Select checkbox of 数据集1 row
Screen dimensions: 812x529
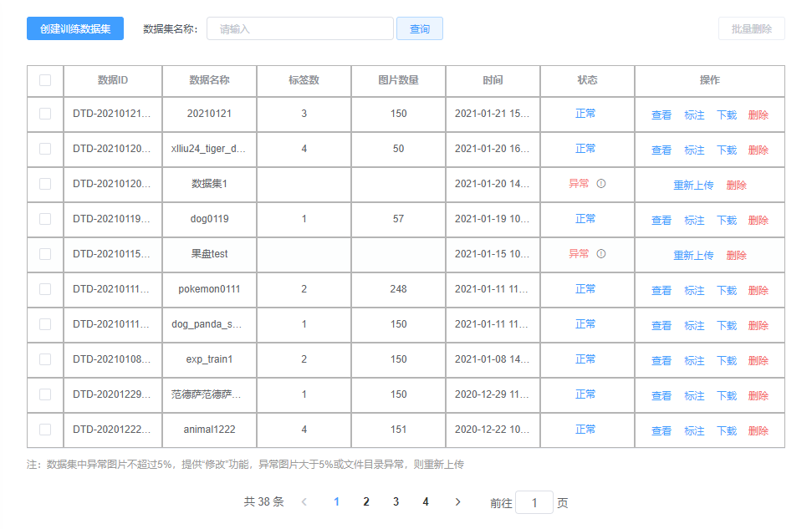[x=45, y=184]
